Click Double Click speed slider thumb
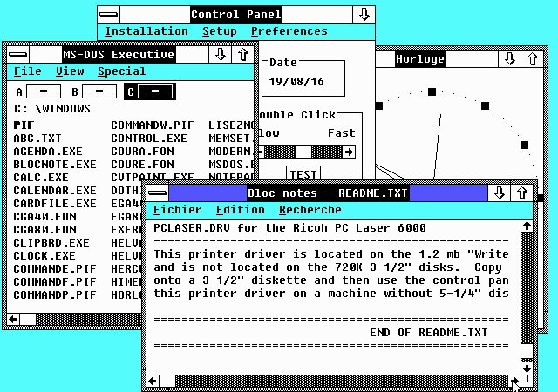This screenshot has height=392, width=558. (x=303, y=152)
